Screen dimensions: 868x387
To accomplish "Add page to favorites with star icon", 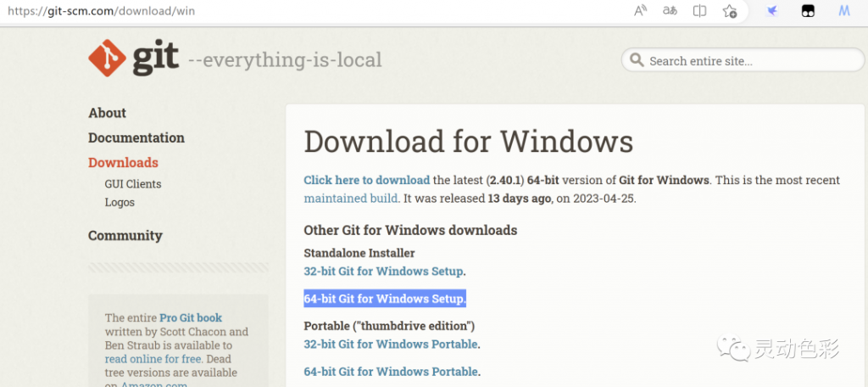I will click(x=730, y=11).
